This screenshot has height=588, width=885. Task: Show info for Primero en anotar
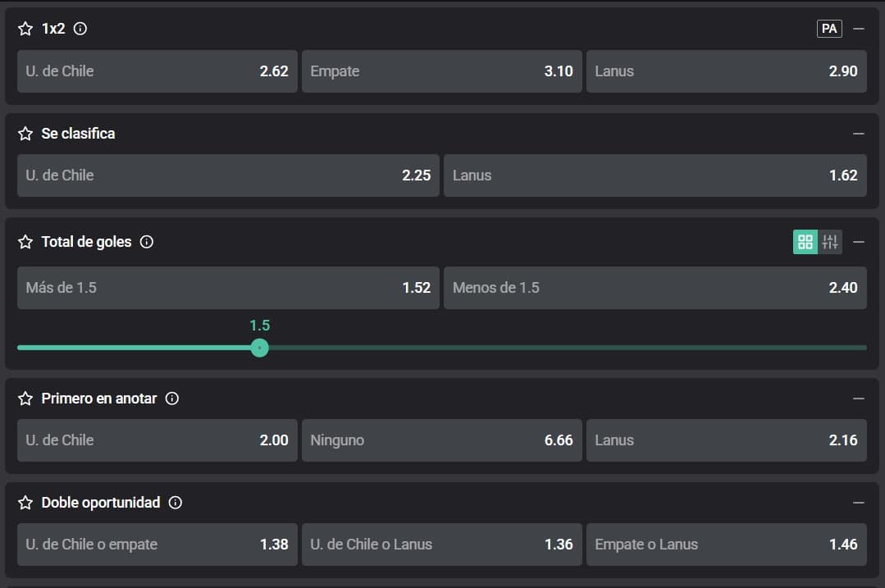point(172,399)
